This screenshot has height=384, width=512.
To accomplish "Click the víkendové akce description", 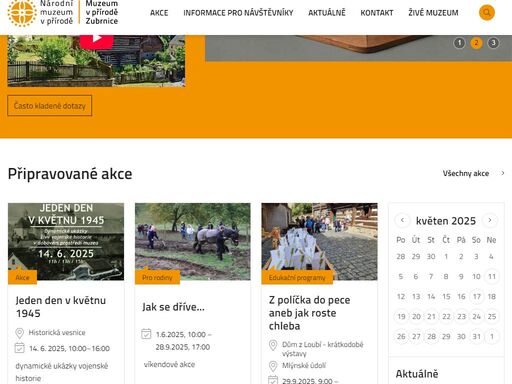I will [169, 364].
